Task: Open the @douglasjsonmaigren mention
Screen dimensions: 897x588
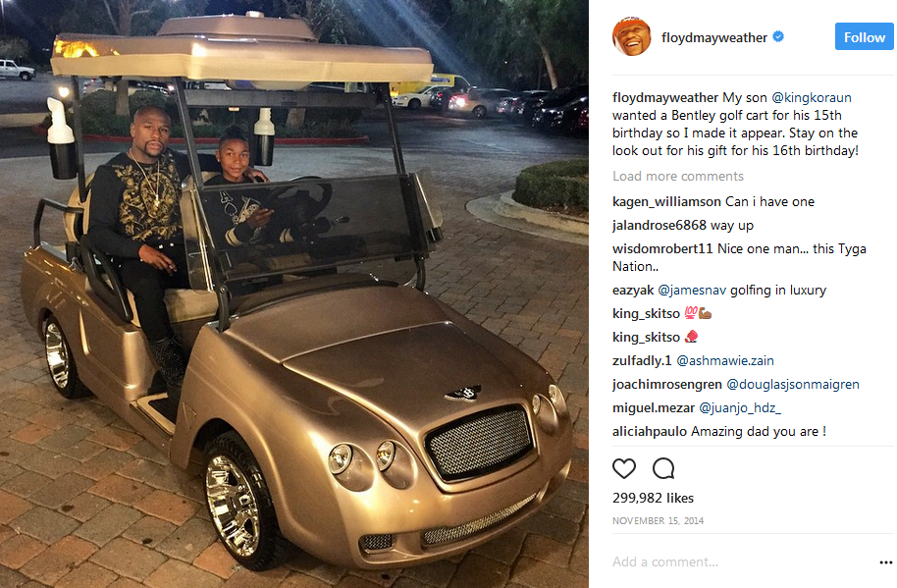Action: 792,385
